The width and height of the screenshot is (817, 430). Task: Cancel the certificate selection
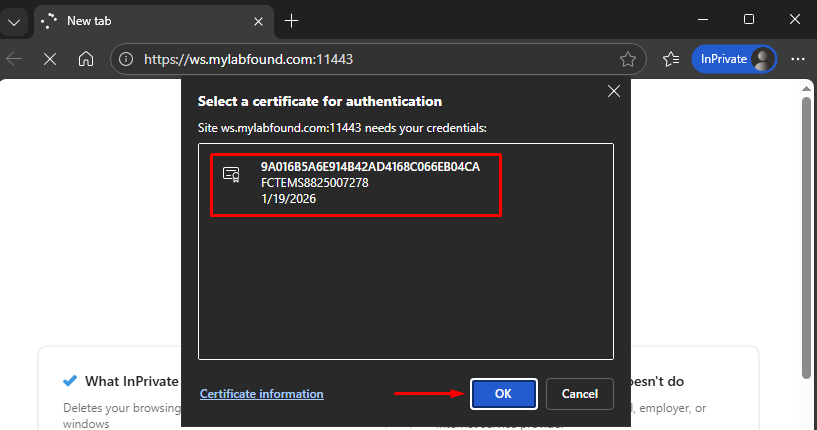click(x=579, y=394)
